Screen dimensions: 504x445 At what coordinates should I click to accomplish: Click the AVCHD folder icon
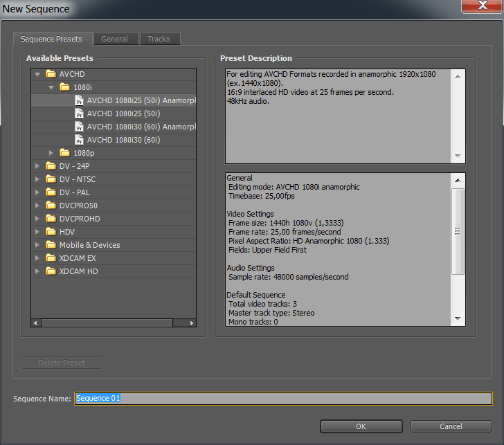[51, 74]
